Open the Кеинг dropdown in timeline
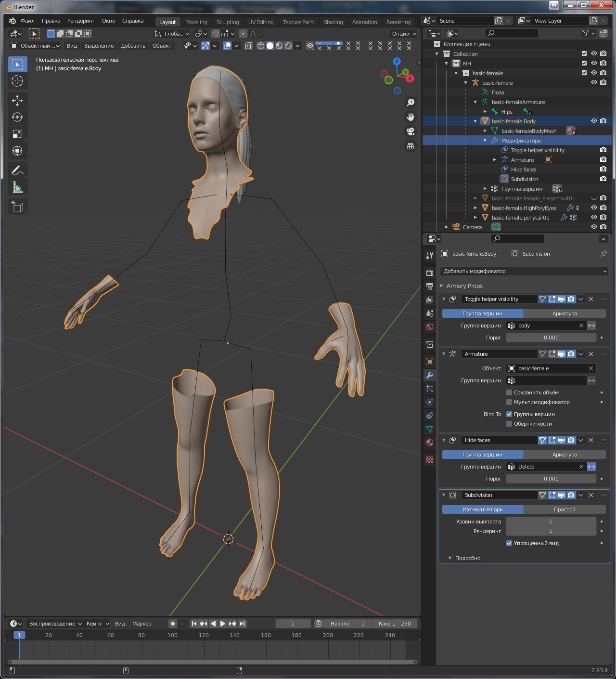616x679 pixels. [x=98, y=624]
